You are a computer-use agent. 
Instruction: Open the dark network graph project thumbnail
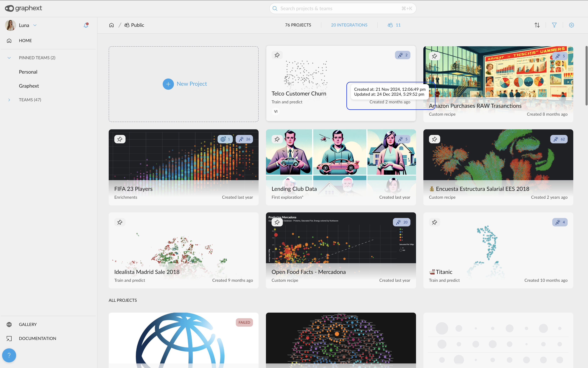pos(341,340)
